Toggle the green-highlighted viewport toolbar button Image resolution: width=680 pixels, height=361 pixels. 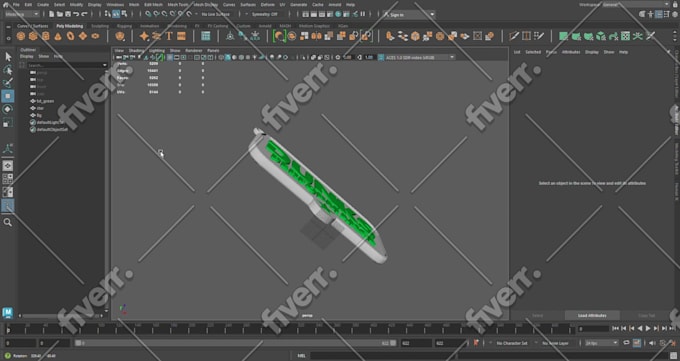pos(160,57)
